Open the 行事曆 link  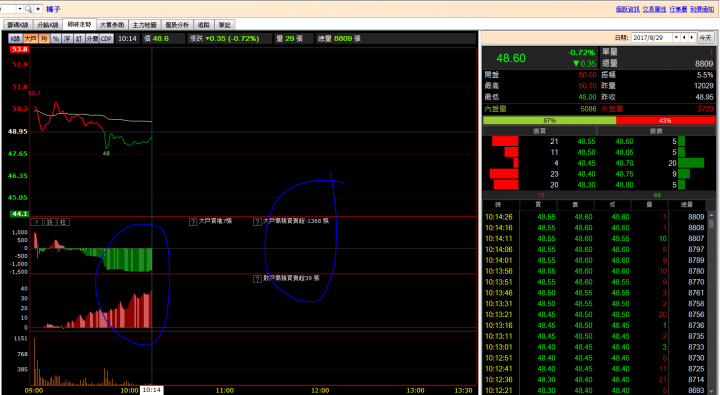tap(678, 9)
